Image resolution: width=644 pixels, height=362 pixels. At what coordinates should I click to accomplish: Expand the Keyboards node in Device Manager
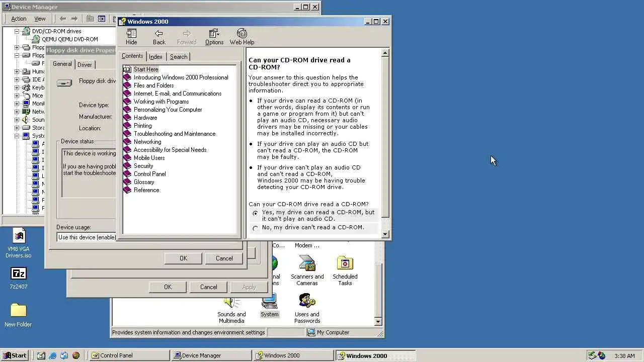coord(17,87)
